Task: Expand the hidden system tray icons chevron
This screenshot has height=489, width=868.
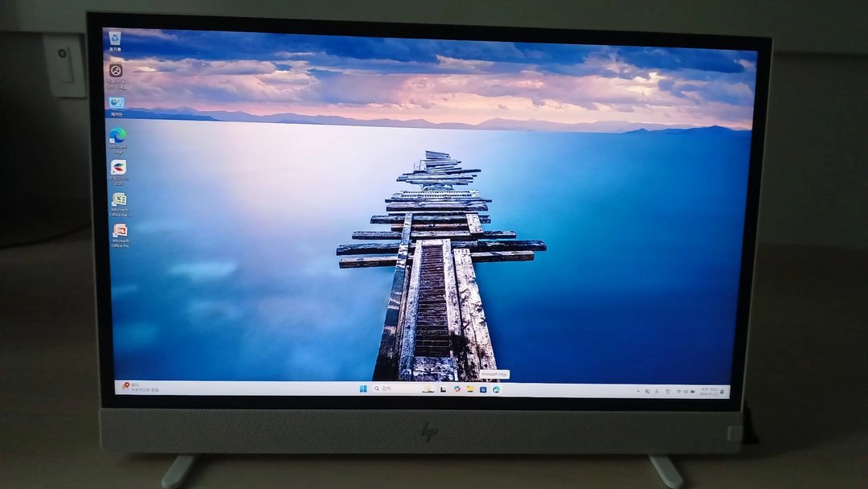Action: coord(638,391)
